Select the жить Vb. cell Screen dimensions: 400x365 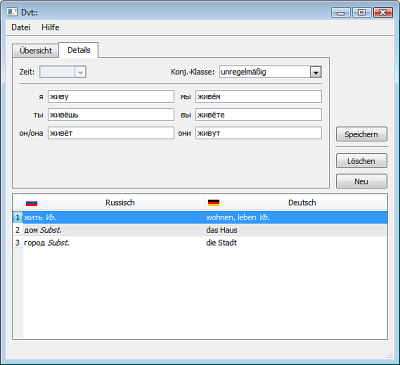113,217
